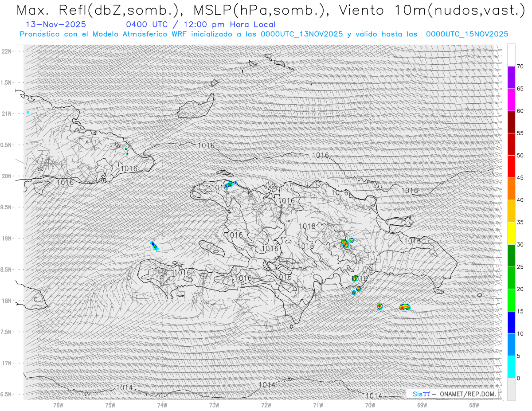
Task: Click the "8.5N" latitude axis label
Action: (x=6, y=270)
